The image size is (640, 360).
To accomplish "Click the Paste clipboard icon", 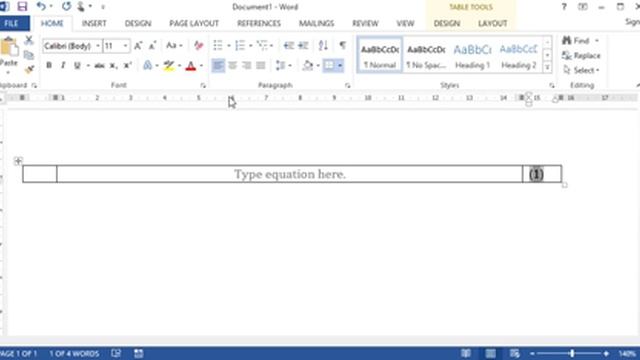I will tap(9, 47).
